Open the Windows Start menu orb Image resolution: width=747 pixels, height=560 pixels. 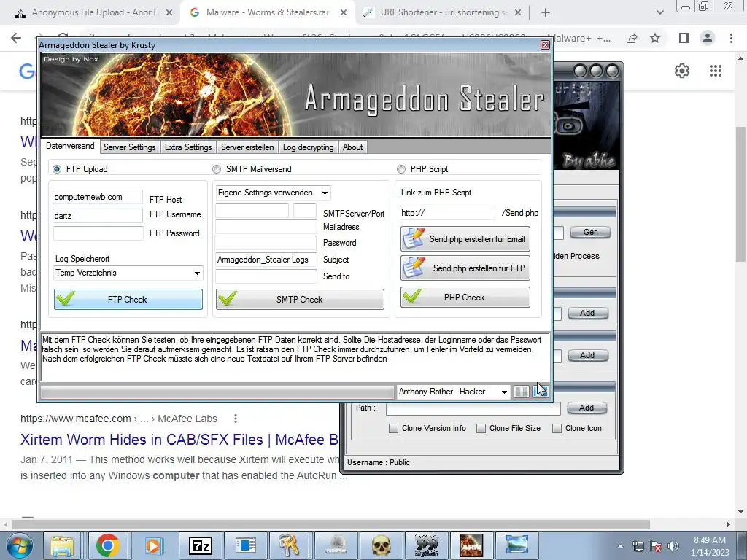pyautogui.click(x=19, y=545)
